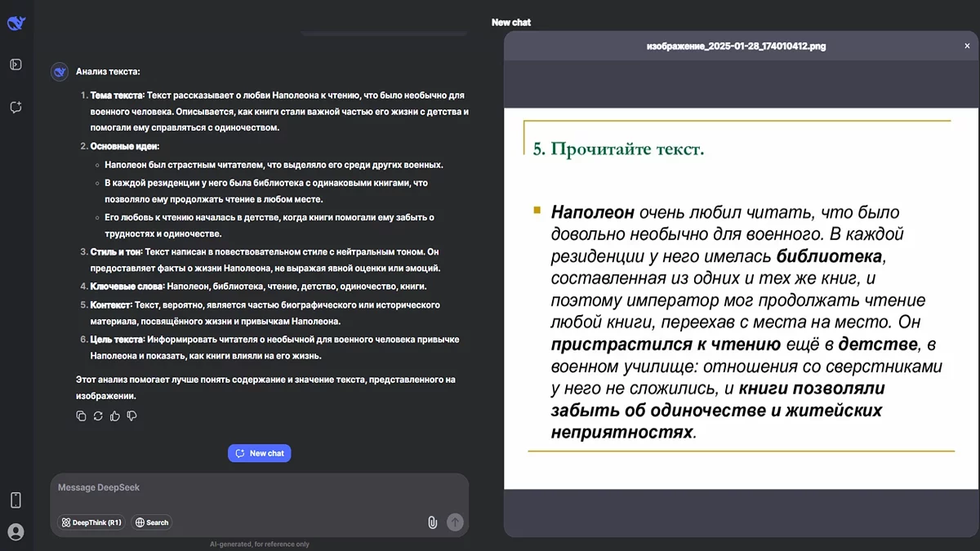
Task: Click the blue New chat button
Action: pyautogui.click(x=260, y=453)
